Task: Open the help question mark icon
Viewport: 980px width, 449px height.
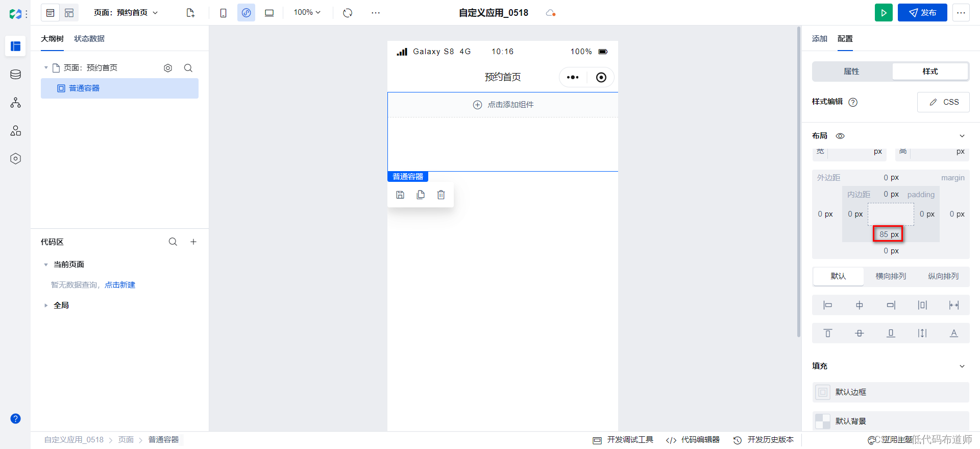Action: (16, 419)
